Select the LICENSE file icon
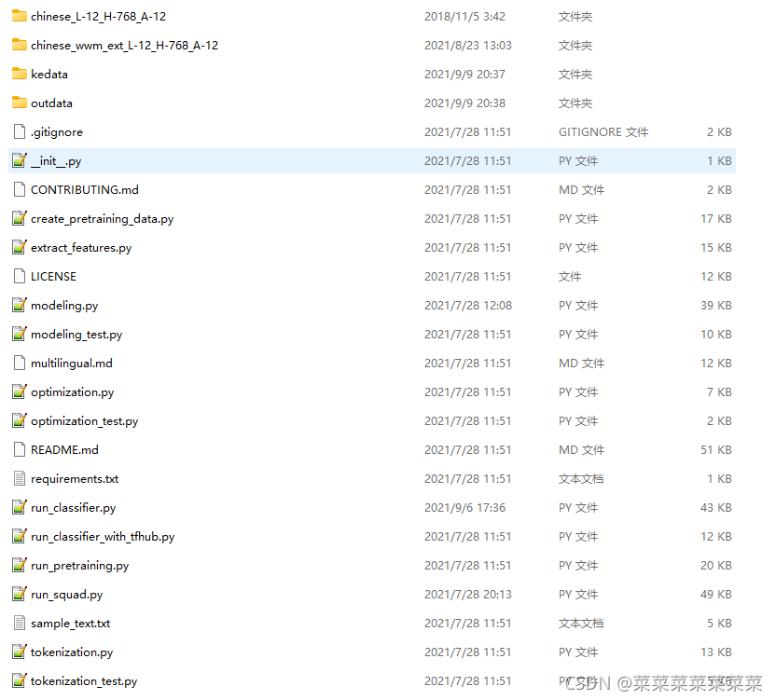Screen dimensions: 776x700 [x=20, y=276]
